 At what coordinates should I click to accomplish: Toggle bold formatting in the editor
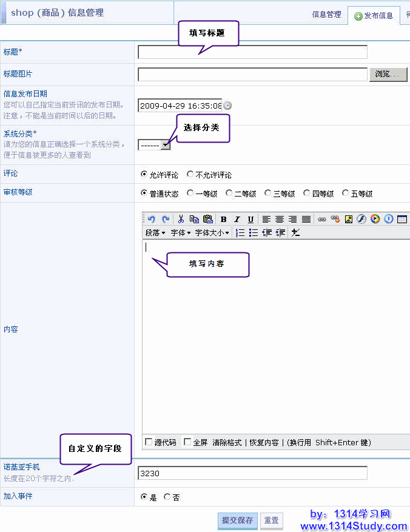coord(224,220)
